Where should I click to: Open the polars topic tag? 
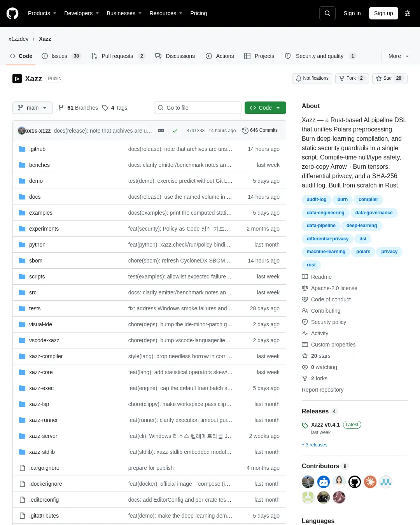(x=363, y=252)
